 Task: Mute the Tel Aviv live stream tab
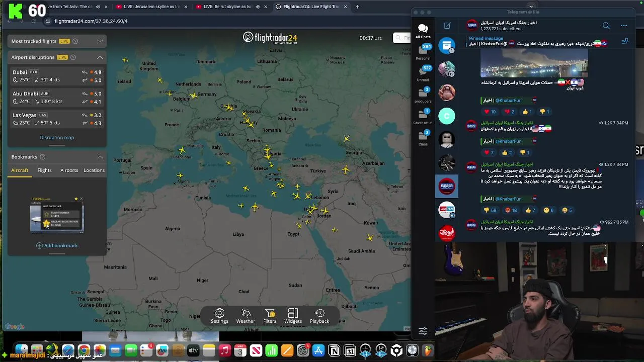coord(98,7)
